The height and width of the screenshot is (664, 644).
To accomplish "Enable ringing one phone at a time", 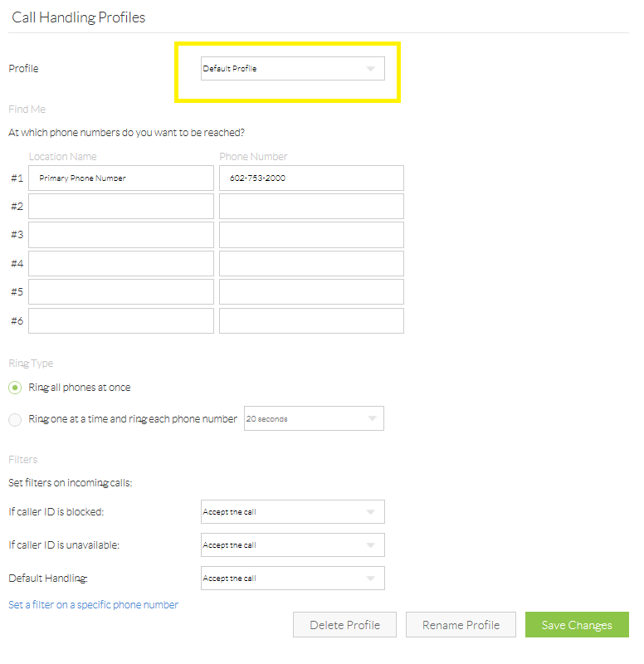I will pyautogui.click(x=14, y=418).
